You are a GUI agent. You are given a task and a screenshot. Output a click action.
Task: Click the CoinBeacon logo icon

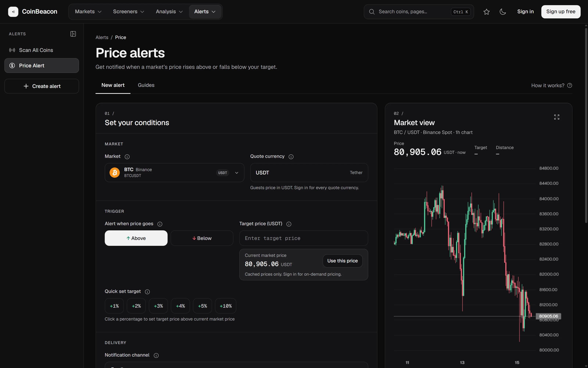click(x=13, y=12)
